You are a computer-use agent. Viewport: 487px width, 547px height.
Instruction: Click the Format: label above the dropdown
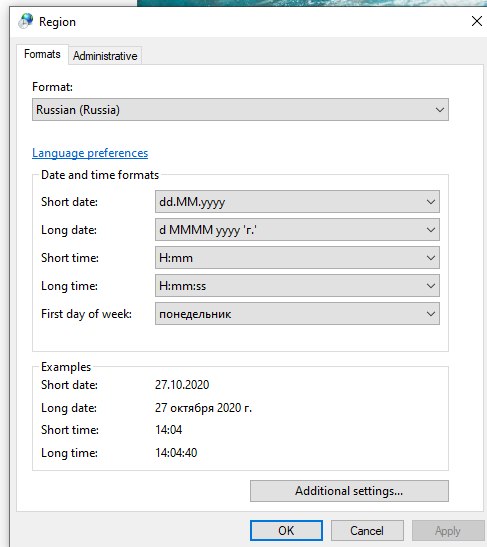52,87
